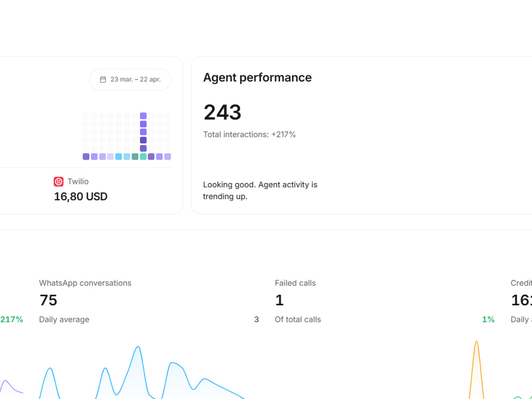Click the WhatsApp conversations value 75
The height and width of the screenshot is (399, 532).
(48, 300)
